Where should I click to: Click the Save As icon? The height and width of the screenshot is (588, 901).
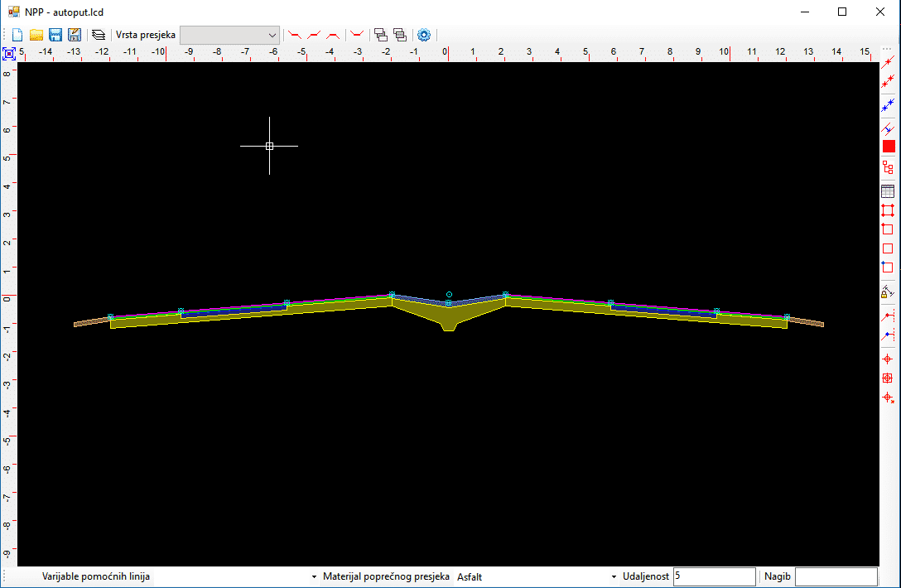point(75,35)
